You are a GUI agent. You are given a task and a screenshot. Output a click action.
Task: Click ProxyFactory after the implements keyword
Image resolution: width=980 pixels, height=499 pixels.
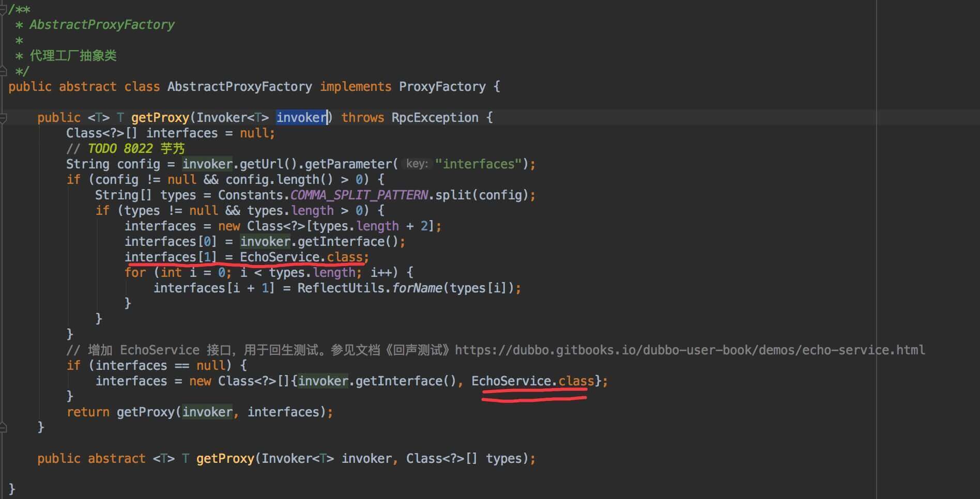coord(442,87)
